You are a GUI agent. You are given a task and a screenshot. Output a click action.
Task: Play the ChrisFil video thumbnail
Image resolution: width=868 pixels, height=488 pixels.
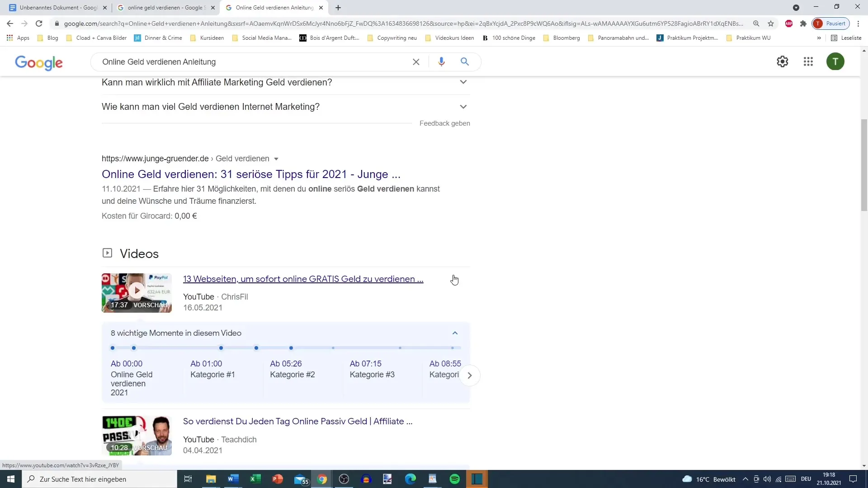137,293
